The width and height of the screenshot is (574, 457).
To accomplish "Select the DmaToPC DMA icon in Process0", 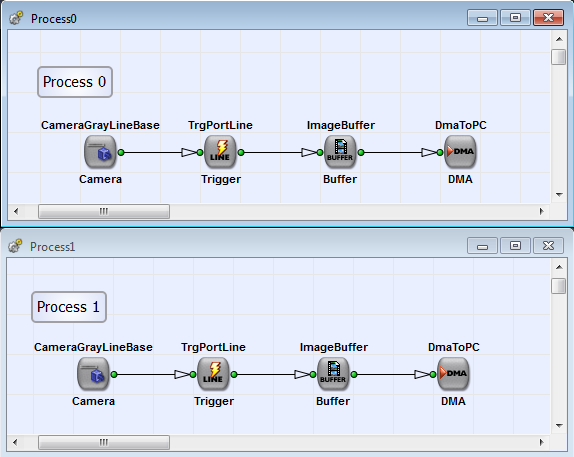I will point(460,152).
